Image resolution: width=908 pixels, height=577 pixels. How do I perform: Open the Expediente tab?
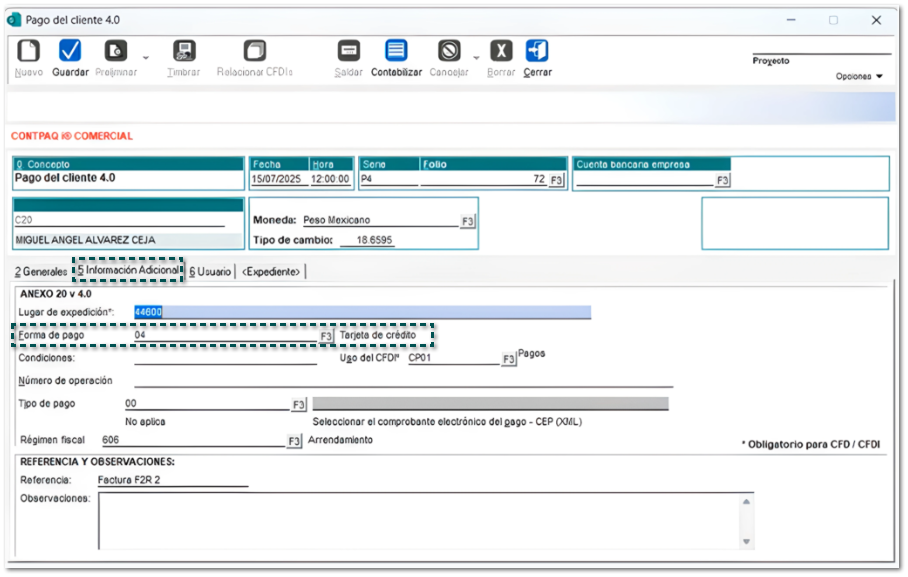271,271
